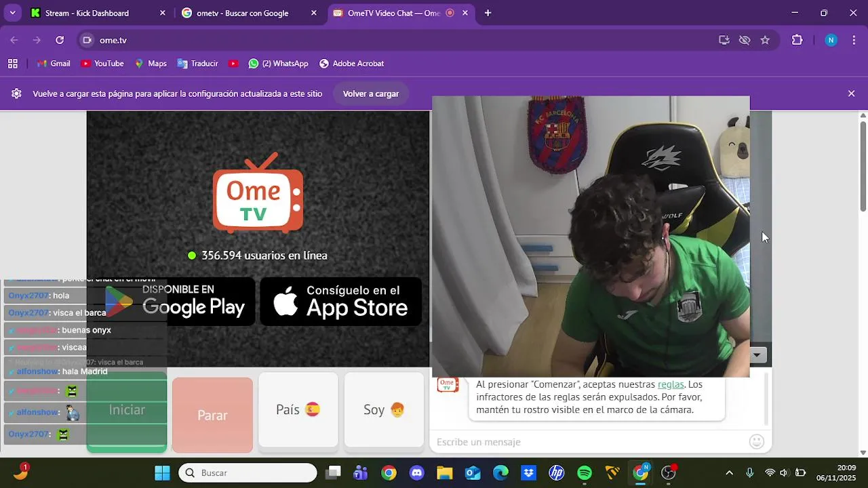Show hidden system tray icons
Image resolution: width=868 pixels, height=488 pixels.
[729, 472]
